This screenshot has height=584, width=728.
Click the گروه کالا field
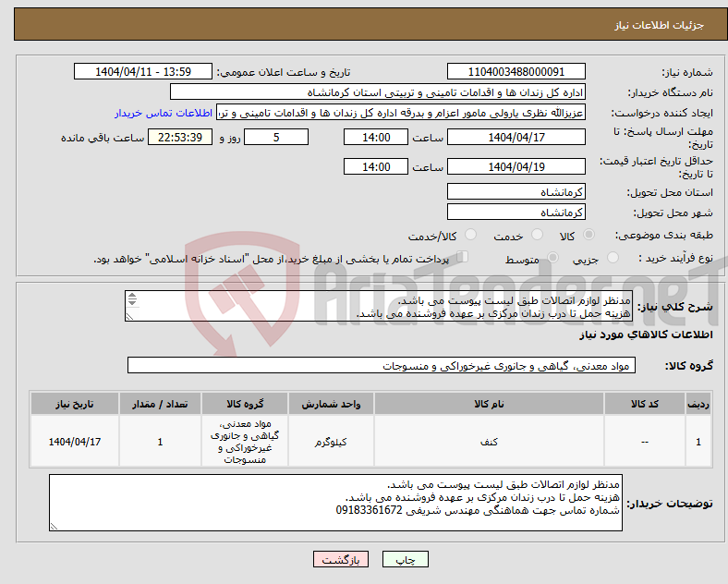382,365
